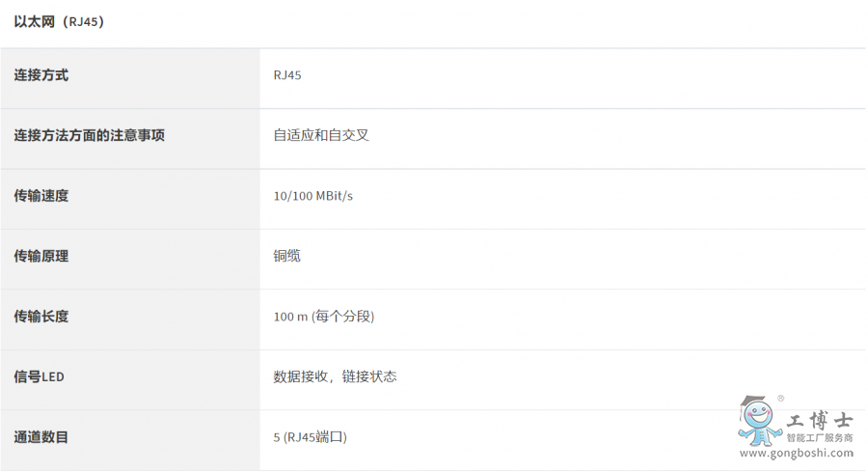Click the registered trademark symbol by logo

[x=780, y=399]
